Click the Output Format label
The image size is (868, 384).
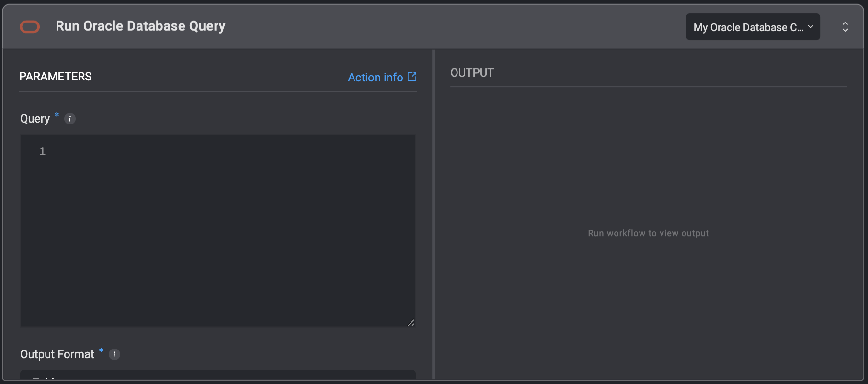pos(57,354)
